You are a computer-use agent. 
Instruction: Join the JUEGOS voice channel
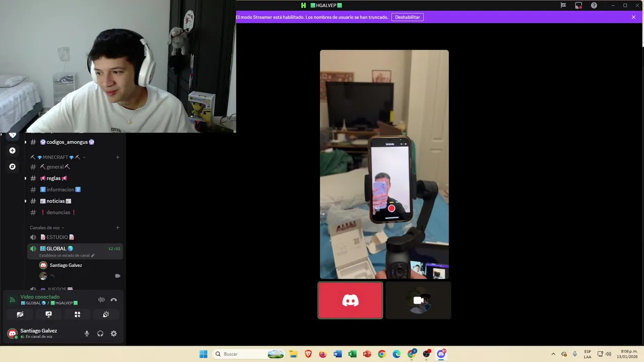pyautogui.click(x=57, y=290)
